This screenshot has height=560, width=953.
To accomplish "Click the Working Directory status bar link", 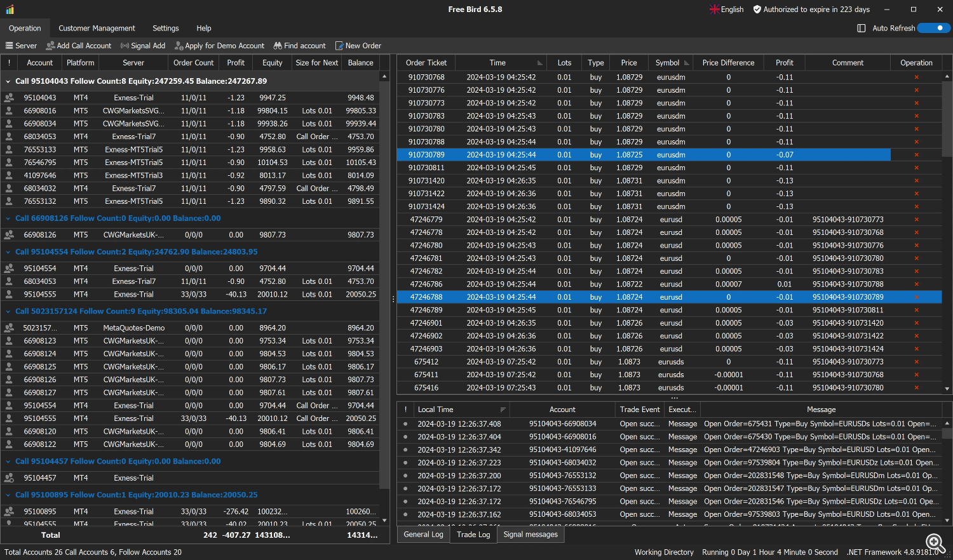I will click(664, 552).
